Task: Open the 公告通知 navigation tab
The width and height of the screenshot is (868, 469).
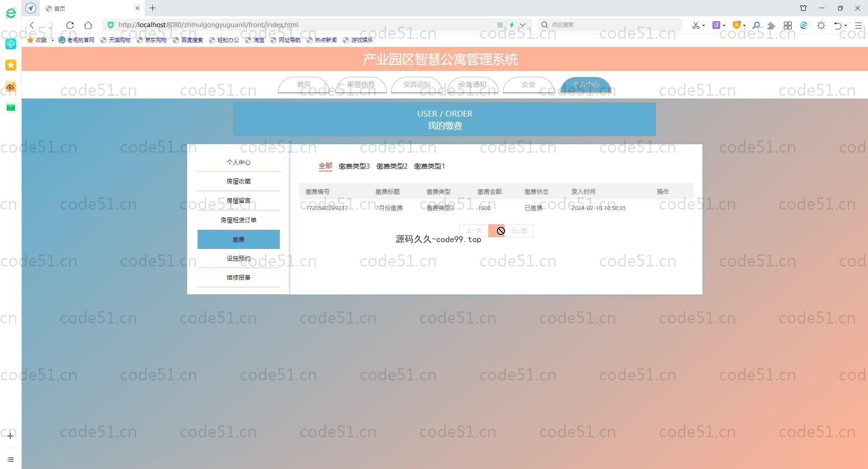Action: (472, 84)
